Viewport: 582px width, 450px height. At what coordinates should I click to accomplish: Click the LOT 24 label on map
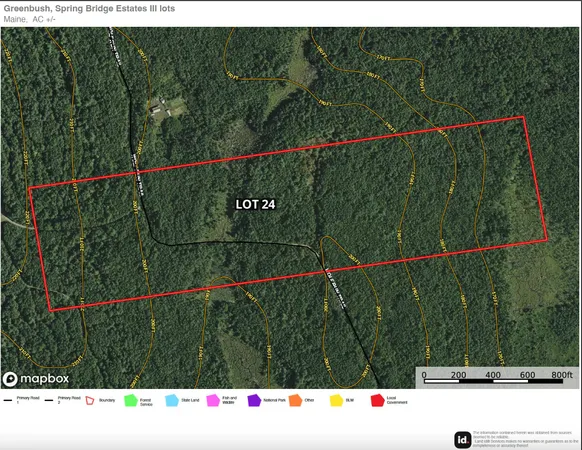point(255,205)
